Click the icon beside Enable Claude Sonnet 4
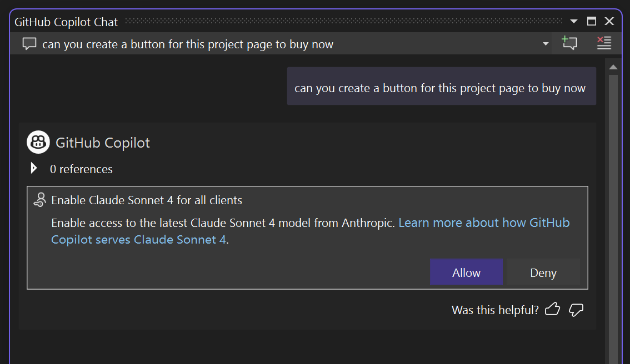 39,200
